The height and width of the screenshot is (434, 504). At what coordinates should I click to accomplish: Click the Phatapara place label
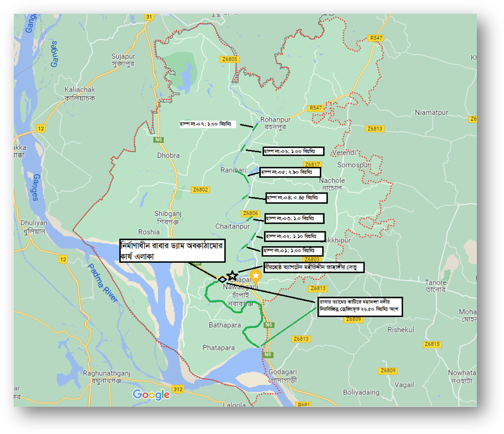[219, 348]
